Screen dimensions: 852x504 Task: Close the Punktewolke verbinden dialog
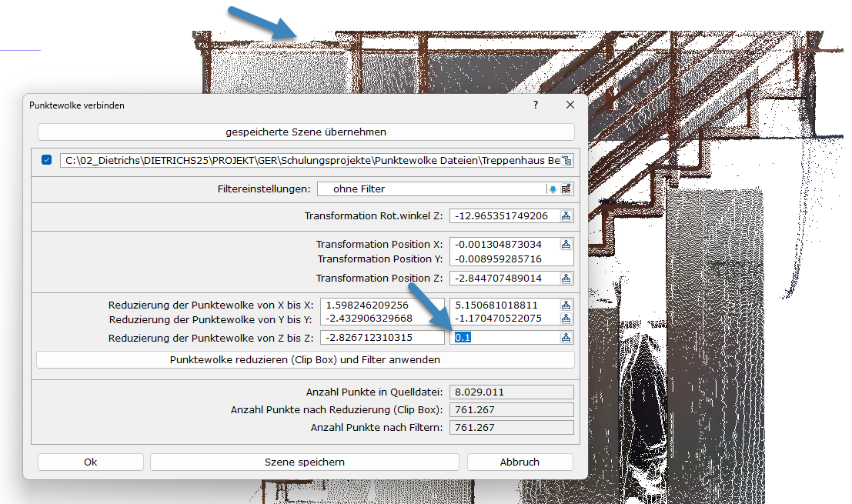pyautogui.click(x=570, y=105)
